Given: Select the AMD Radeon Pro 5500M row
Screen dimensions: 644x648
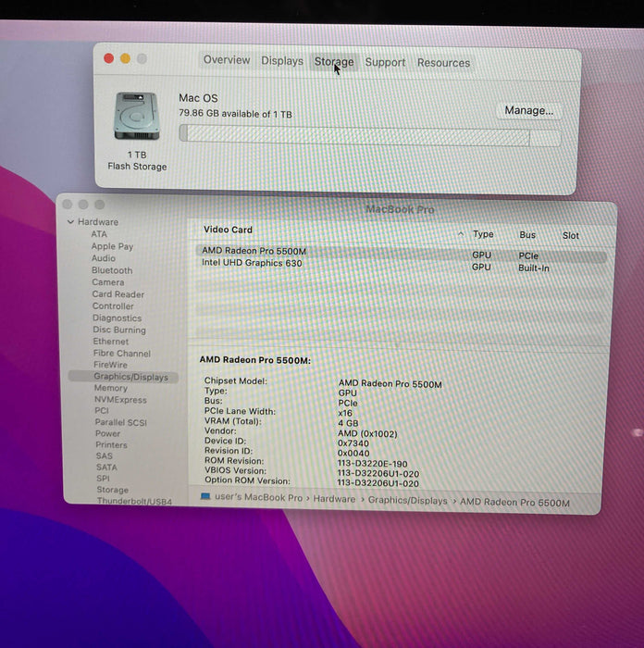Looking at the screenshot, I should [x=401, y=254].
